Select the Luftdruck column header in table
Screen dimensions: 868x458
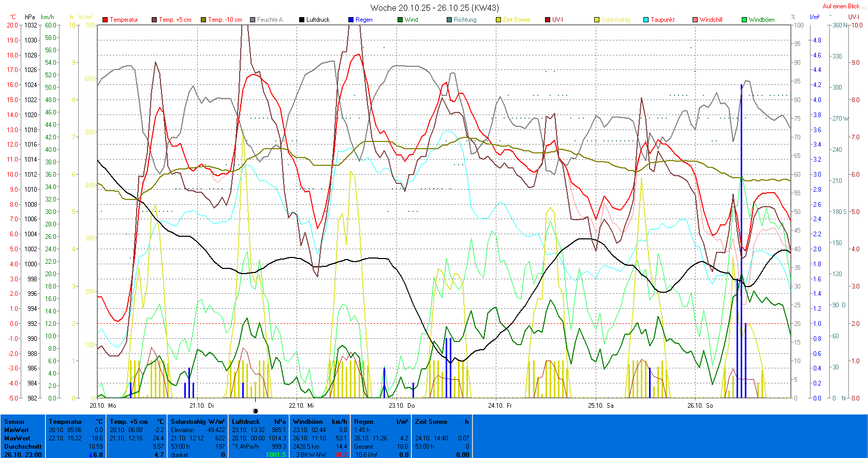(x=246, y=422)
